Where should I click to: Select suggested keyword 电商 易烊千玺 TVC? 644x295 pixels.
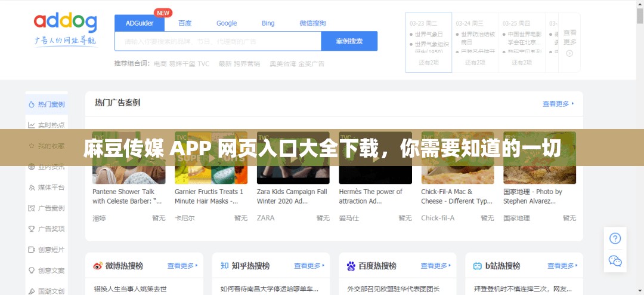[x=181, y=64]
